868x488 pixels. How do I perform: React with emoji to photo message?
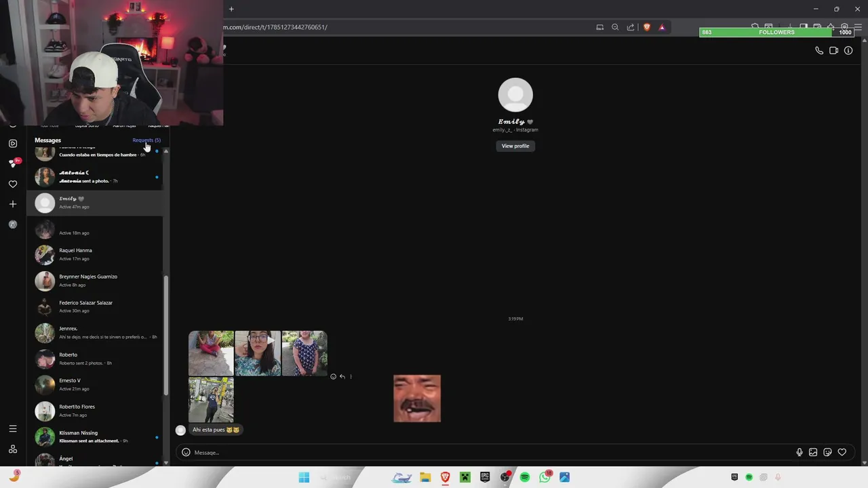[x=333, y=377]
